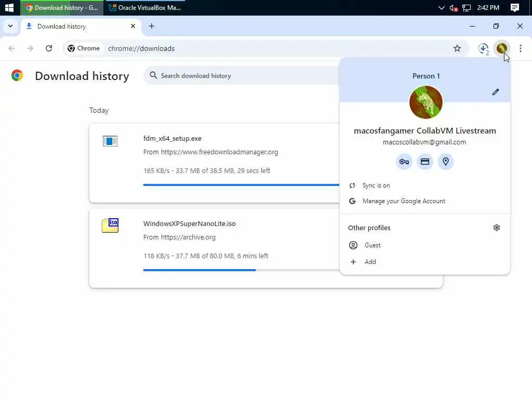Click the Person 1 profile name
Image resolution: width=532 pixels, height=399 pixels.
pos(426,76)
